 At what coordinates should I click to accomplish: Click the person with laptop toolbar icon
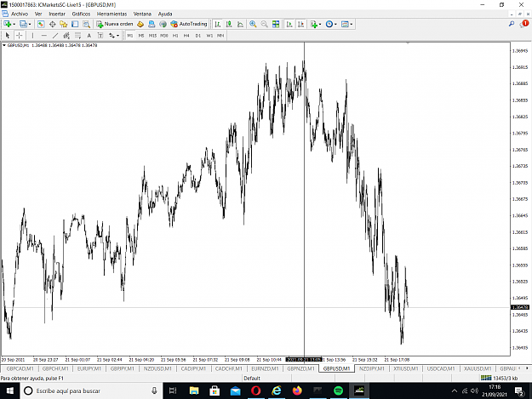tap(152, 24)
